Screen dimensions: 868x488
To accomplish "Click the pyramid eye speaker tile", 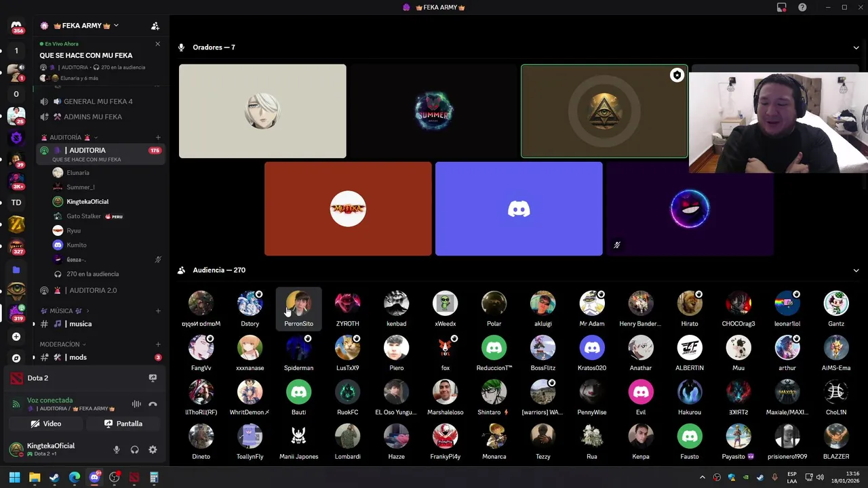I will (x=604, y=111).
